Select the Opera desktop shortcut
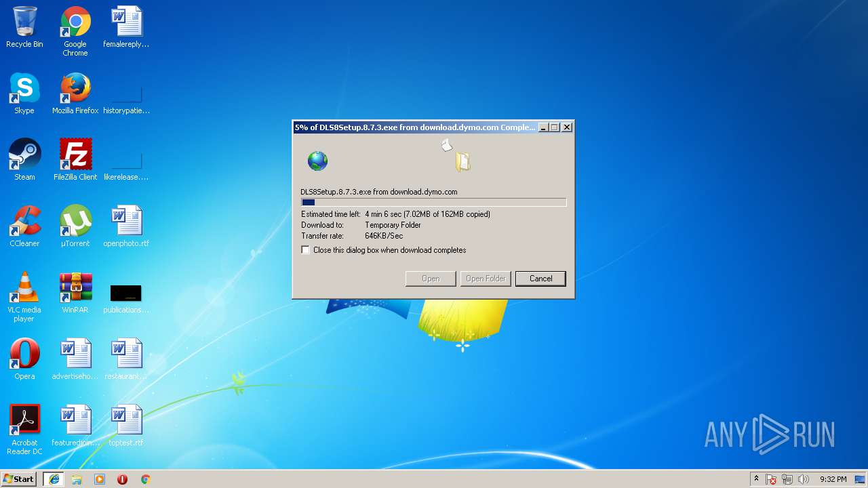The image size is (868, 488). (x=24, y=359)
